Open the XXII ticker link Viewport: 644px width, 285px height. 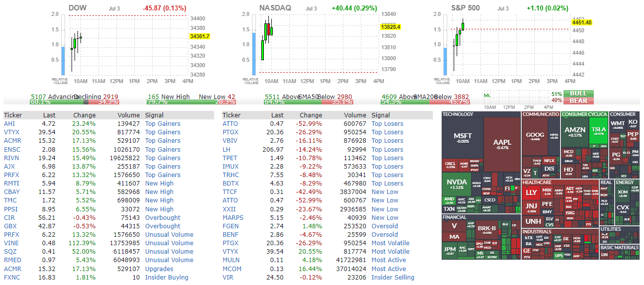click(x=229, y=209)
